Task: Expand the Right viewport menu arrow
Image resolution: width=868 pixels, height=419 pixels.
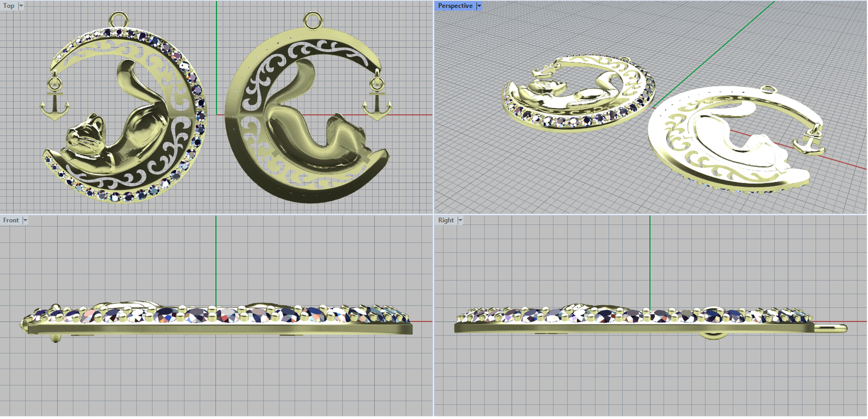Action: pos(460,220)
